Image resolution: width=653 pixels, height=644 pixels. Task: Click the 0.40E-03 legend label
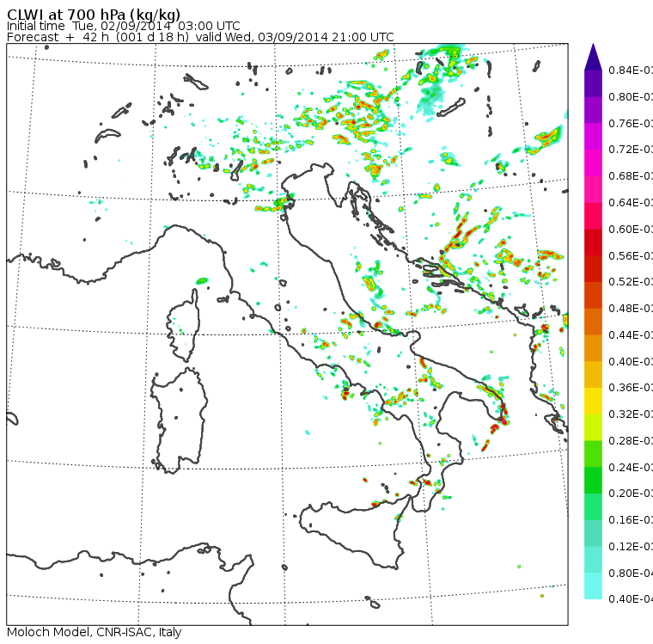click(631, 361)
